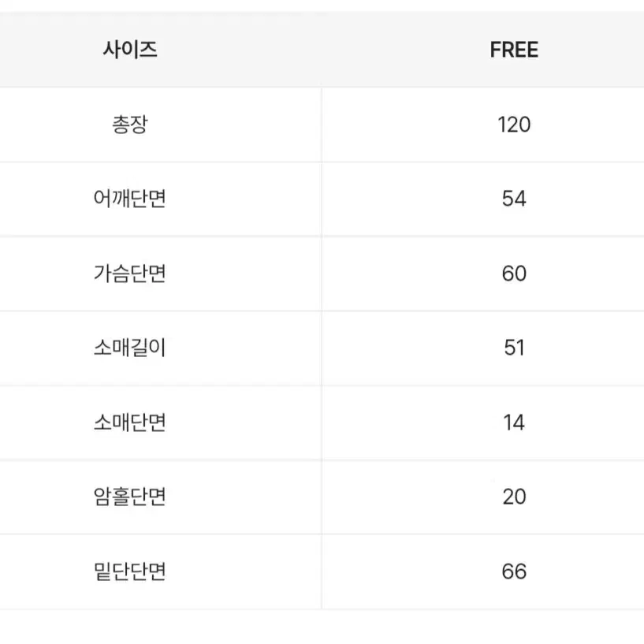Click the gray header band between 사이즈 and FREE
644x644 pixels.
pyautogui.click(x=322, y=50)
